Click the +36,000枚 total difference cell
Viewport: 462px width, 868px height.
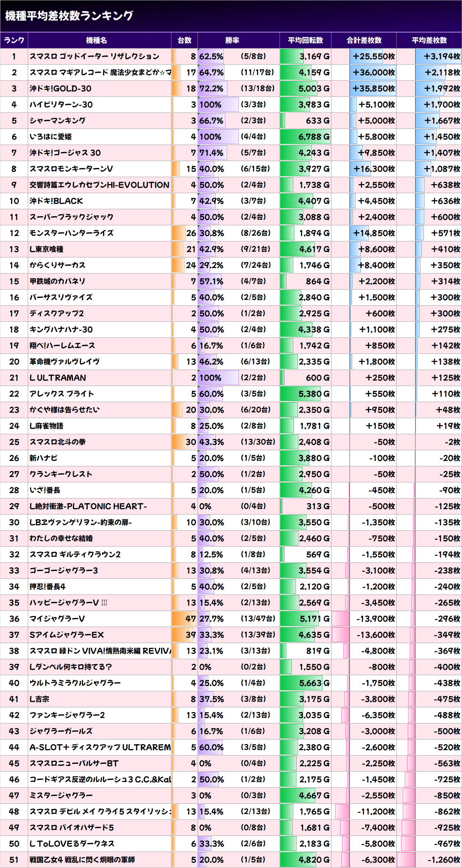tap(364, 72)
